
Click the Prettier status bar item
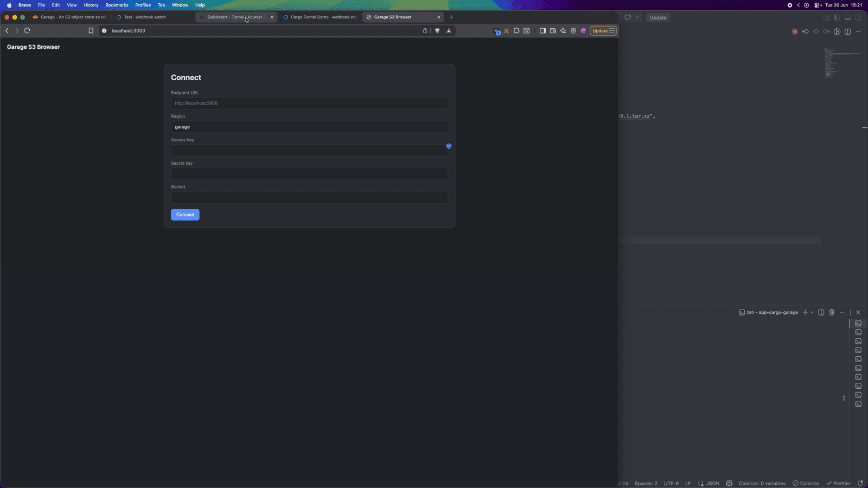pyautogui.click(x=838, y=483)
